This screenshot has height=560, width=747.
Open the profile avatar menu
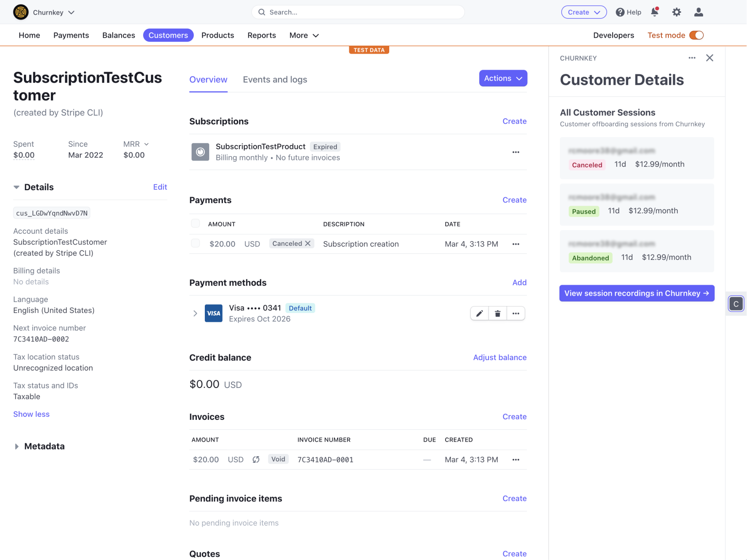(x=698, y=12)
